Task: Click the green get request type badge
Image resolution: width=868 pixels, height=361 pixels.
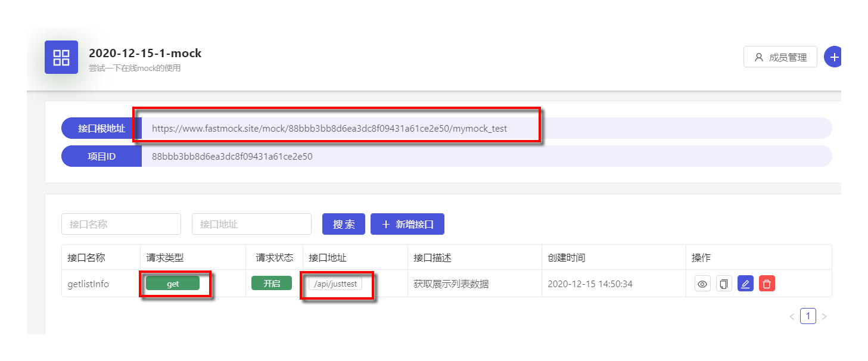Action: click(x=173, y=284)
